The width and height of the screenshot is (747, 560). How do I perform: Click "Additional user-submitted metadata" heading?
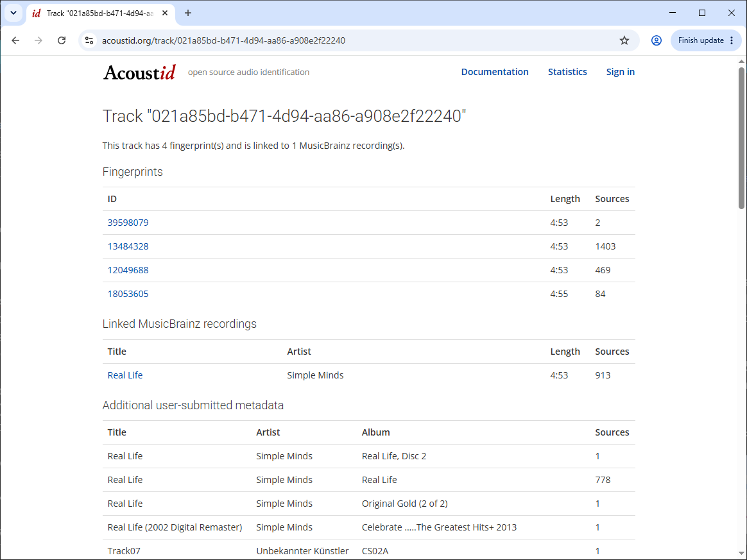tap(193, 405)
